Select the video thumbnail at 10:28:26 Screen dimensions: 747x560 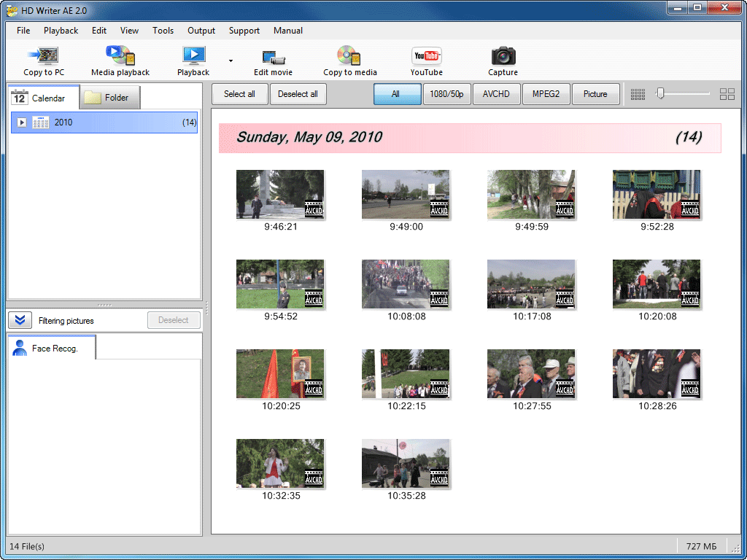click(657, 374)
